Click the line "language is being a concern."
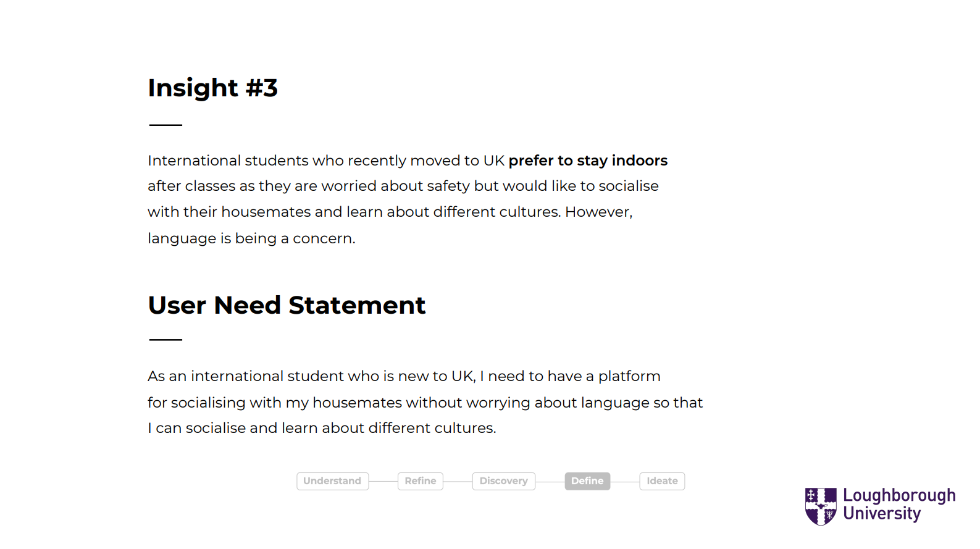Screen dimensions: 980x549 pos(251,238)
